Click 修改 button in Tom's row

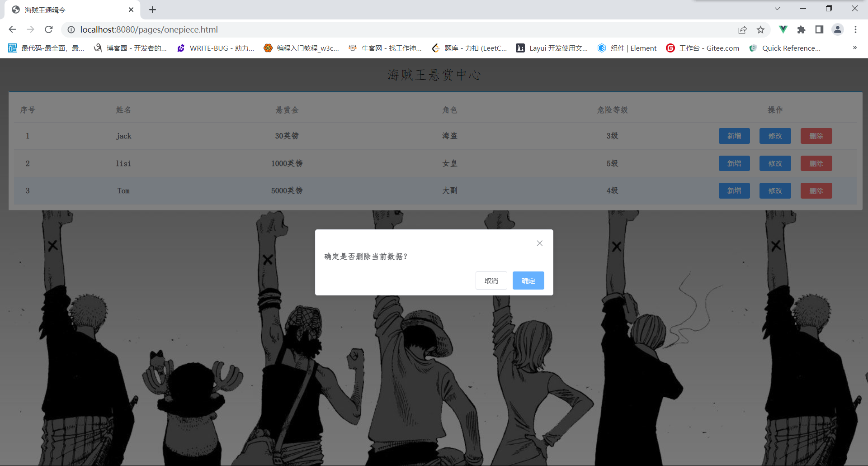pyautogui.click(x=775, y=190)
